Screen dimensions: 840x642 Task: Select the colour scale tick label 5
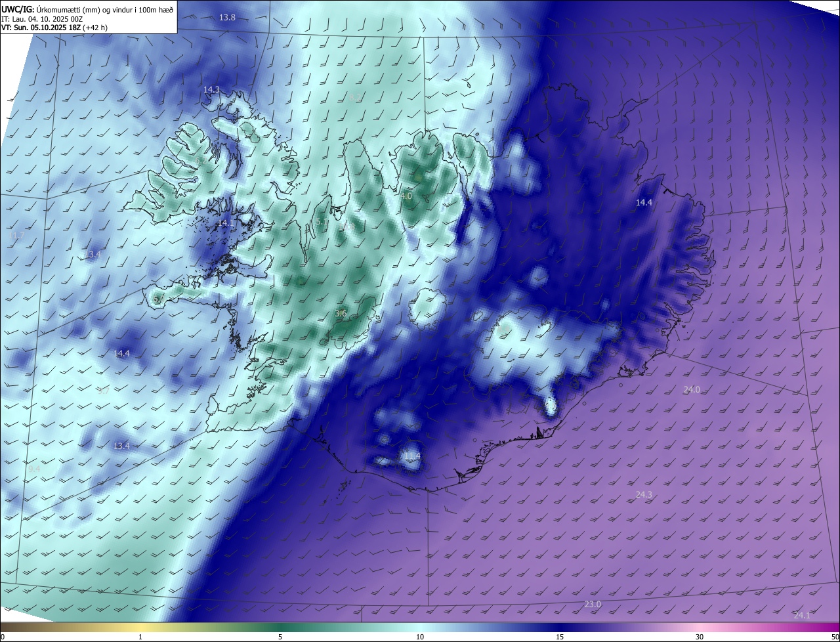(280, 637)
